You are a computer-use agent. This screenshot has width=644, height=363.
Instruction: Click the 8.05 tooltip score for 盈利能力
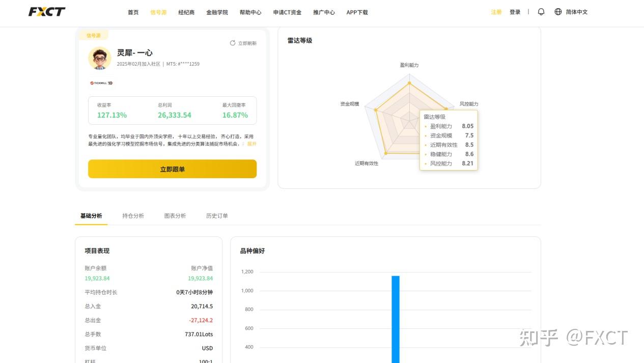click(468, 126)
